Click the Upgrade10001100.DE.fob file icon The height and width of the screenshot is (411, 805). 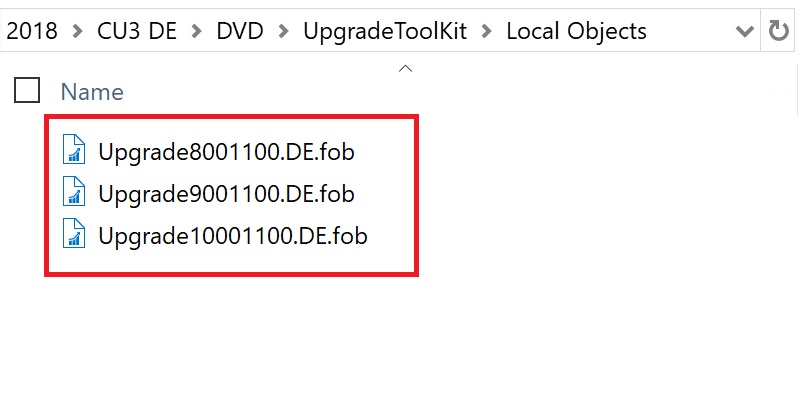point(74,236)
